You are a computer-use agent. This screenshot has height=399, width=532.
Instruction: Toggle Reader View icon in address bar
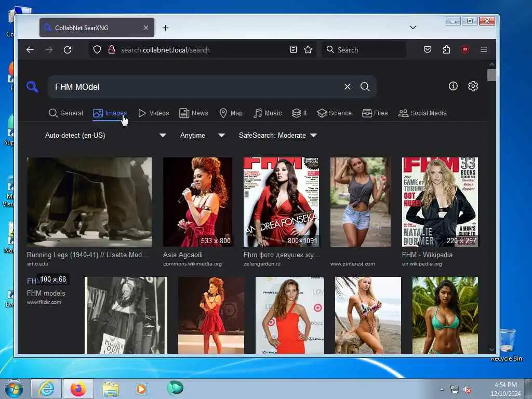(x=294, y=50)
